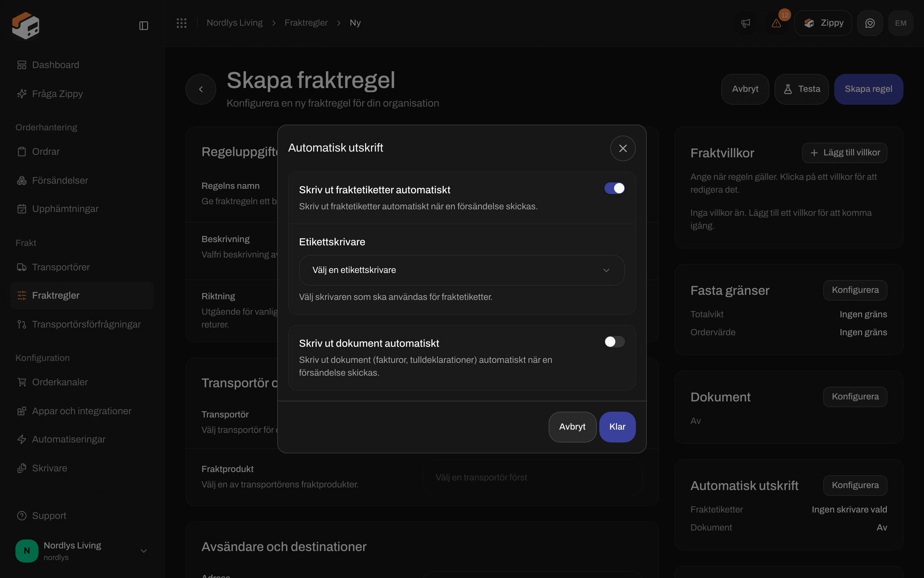This screenshot has width=924, height=578.
Task: Click the Ingen skrivare vald value
Action: click(x=849, y=510)
